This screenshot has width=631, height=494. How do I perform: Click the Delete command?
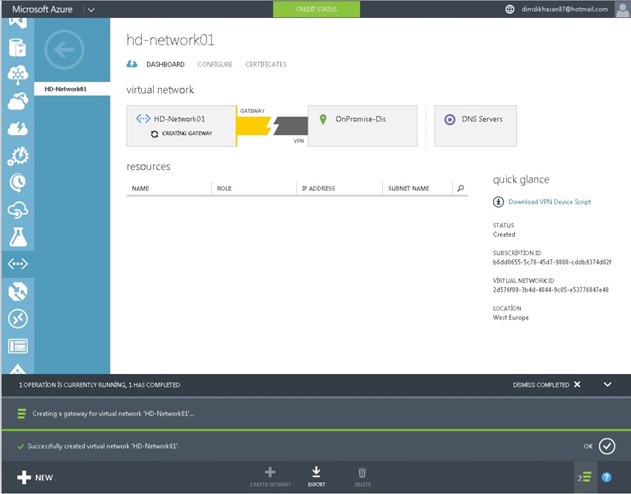(362, 477)
